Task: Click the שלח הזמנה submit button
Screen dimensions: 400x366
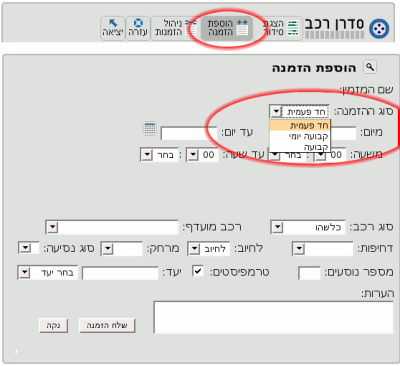Action: (107, 325)
